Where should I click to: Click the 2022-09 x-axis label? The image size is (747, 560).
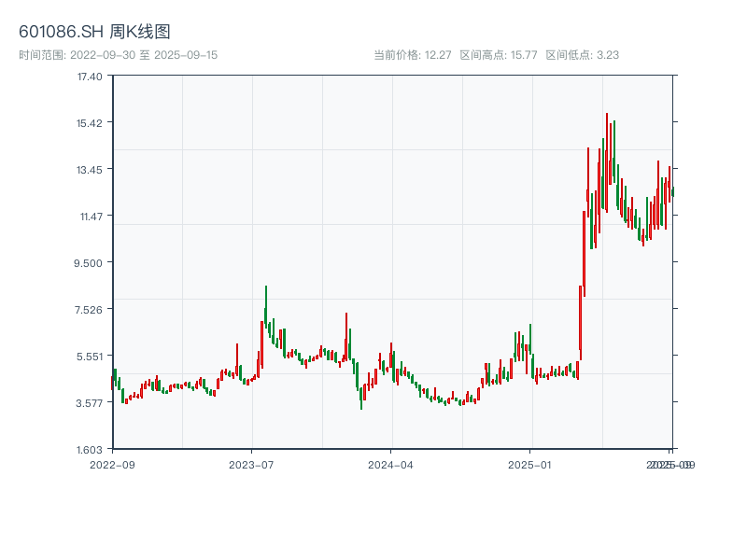112,465
